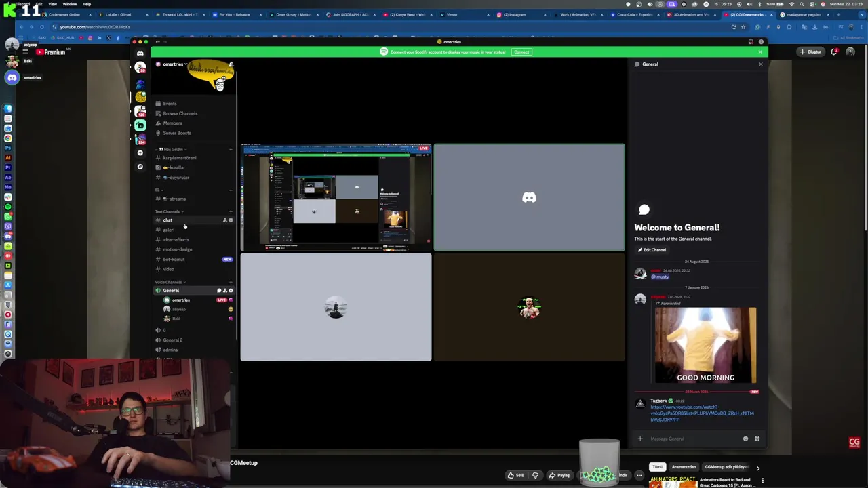Select Tümü filter chip
This screenshot has width=868, height=488.
[657, 467]
